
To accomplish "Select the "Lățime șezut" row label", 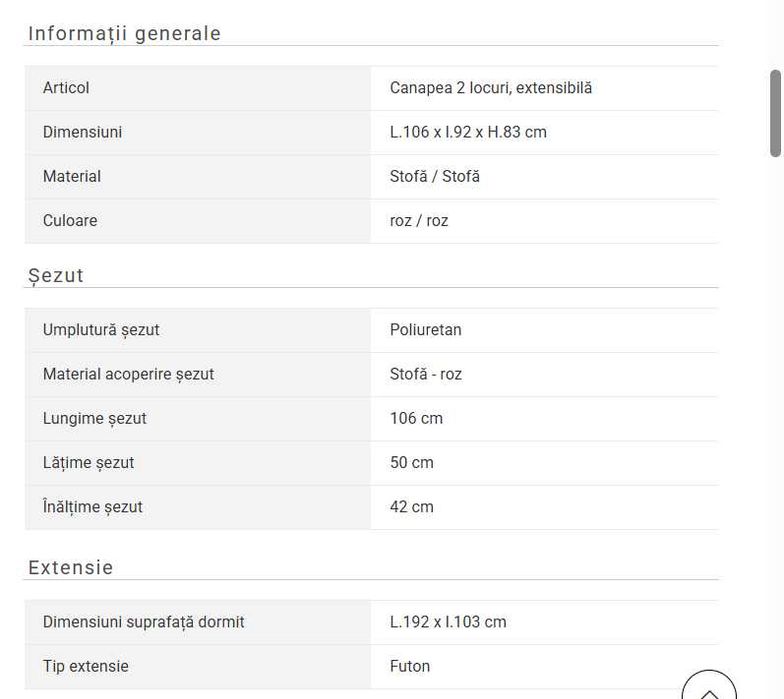I will [x=88, y=462].
